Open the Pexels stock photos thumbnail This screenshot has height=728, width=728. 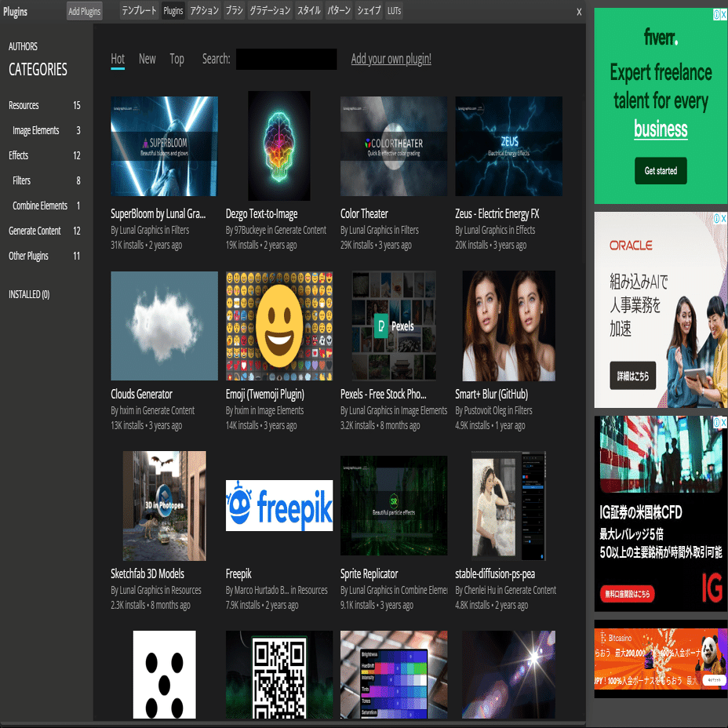[x=394, y=326]
